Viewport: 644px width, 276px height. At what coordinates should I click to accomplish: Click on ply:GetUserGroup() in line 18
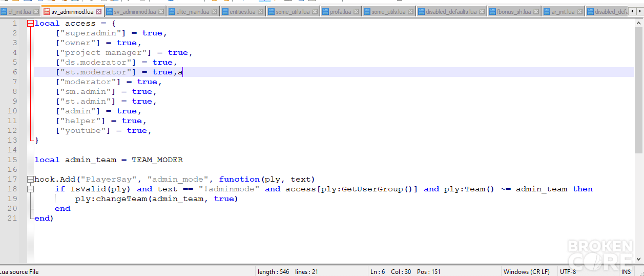coord(367,189)
